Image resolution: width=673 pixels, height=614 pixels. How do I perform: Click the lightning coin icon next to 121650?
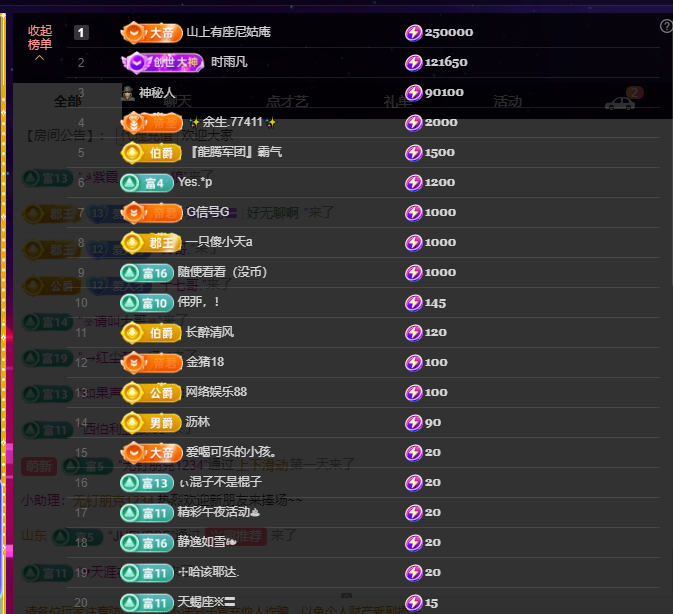click(x=414, y=63)
